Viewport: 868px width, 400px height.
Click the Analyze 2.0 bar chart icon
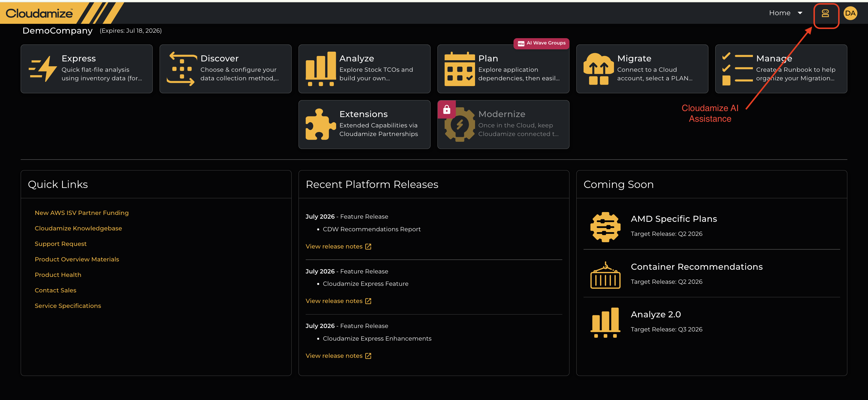tap(605, 323)
